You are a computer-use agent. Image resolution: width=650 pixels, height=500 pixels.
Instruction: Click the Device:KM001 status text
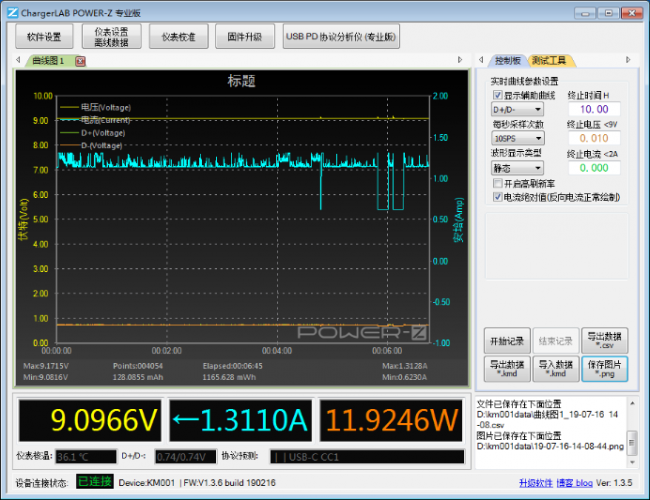coord(147,483)
